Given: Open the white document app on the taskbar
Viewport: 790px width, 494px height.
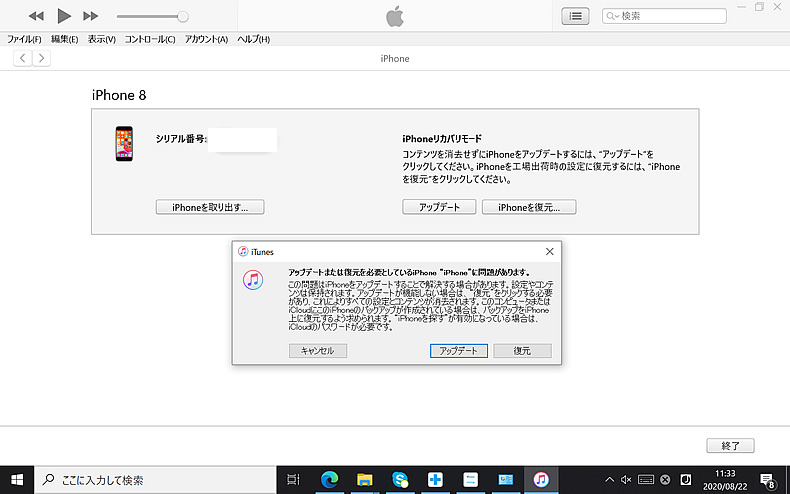Looking at the screenshot, I should (x=470, y=480).
